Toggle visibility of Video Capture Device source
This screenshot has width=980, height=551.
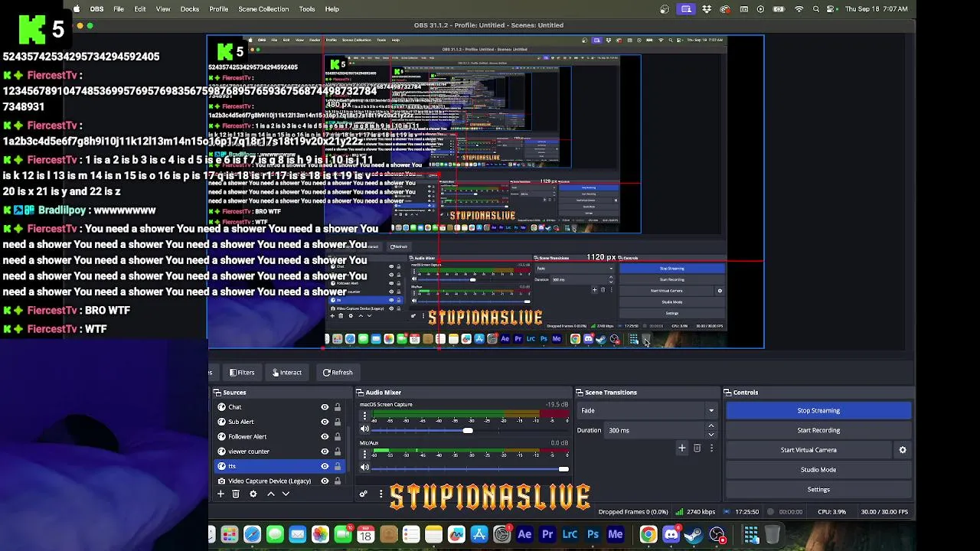(x=325, y=481)
